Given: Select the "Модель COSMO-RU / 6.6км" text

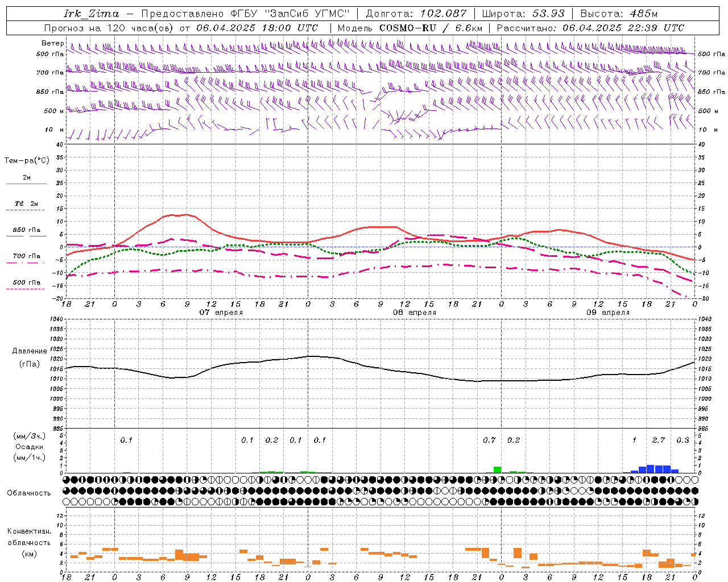Looking at the screenshot, I should click(410, 28).
